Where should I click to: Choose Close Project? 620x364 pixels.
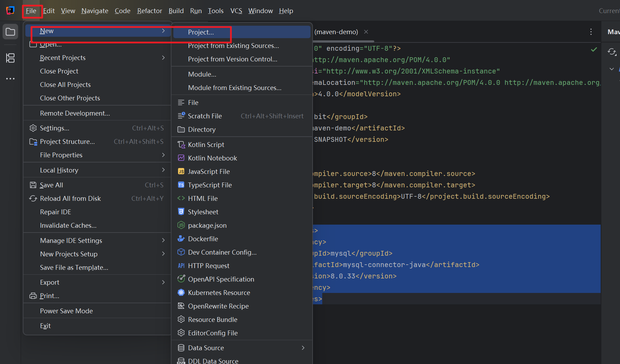click(98, 71)
